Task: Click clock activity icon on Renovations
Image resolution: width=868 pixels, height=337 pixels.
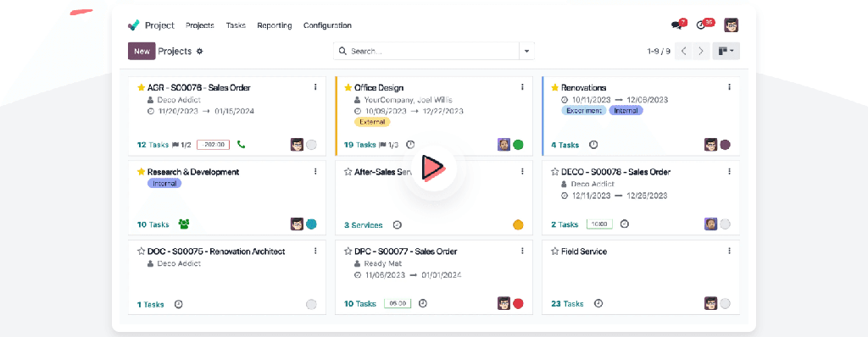Action: (x=593, y=145)
